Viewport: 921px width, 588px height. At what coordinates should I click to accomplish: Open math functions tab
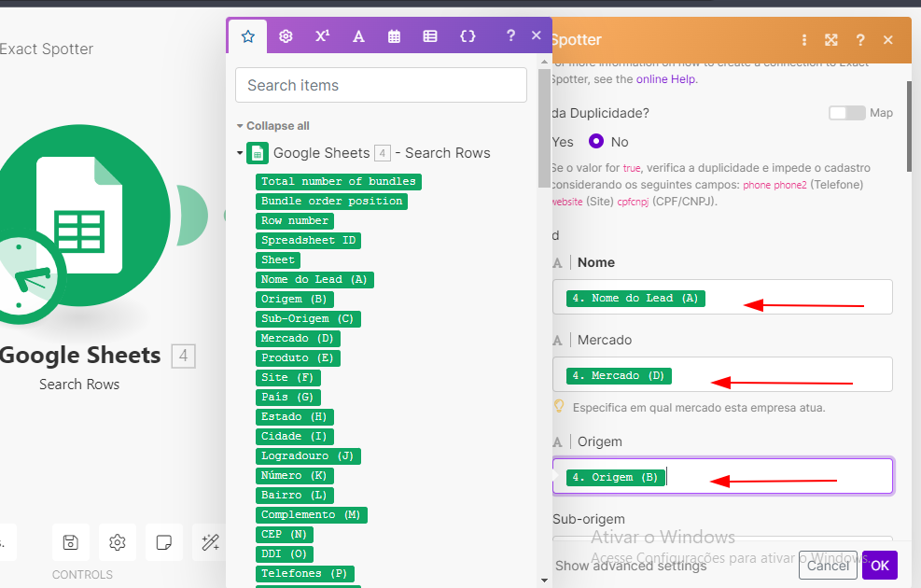click(322, 36)
